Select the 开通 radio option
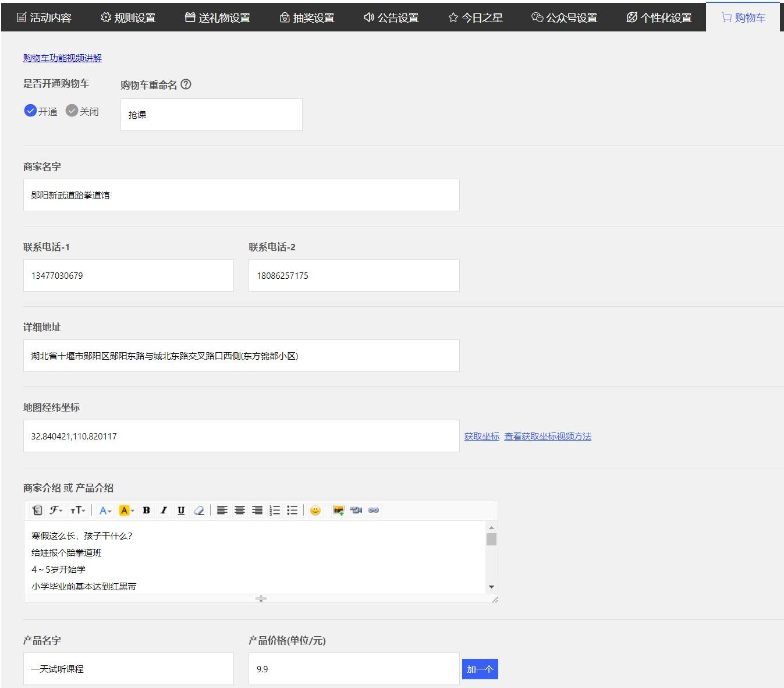 coord(41,111)
